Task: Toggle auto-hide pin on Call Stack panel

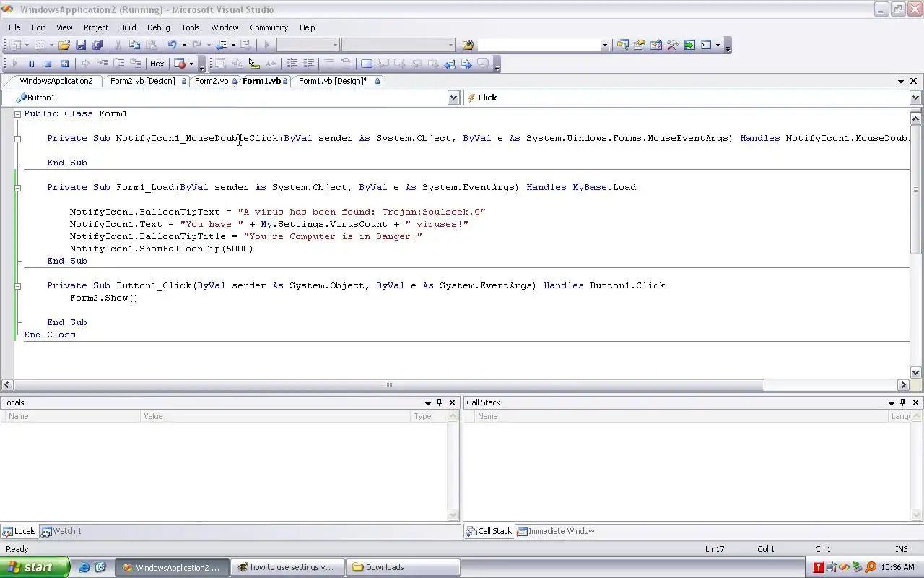Action: tap(902, 402)
